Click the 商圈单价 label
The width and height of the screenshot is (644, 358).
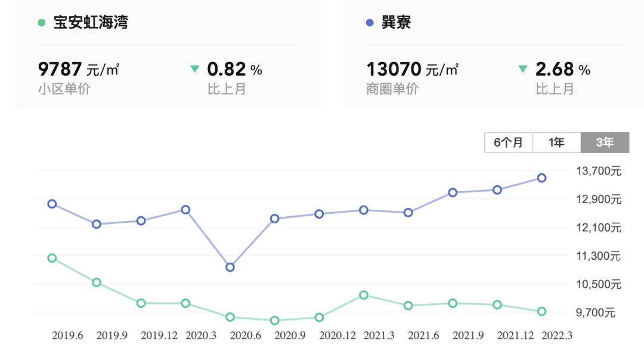click(x=392, y=89)
